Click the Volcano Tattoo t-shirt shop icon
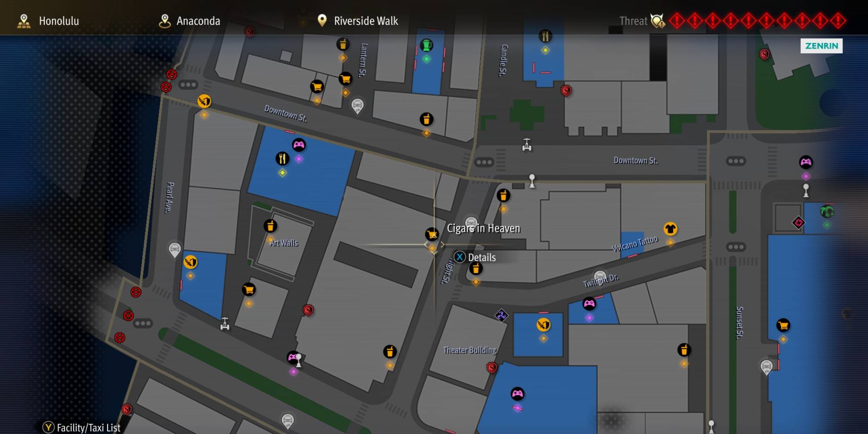The width and height of the screenshot is (868, 434). tap(670, 229)
